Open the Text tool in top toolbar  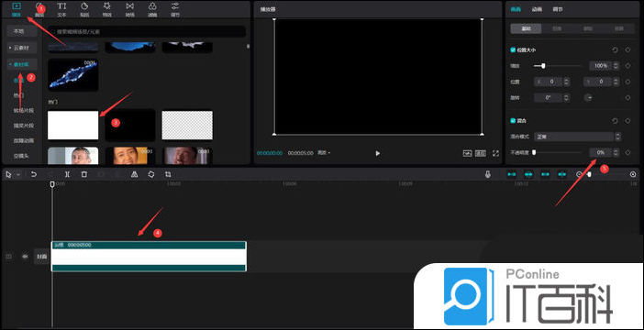(61, 9)
